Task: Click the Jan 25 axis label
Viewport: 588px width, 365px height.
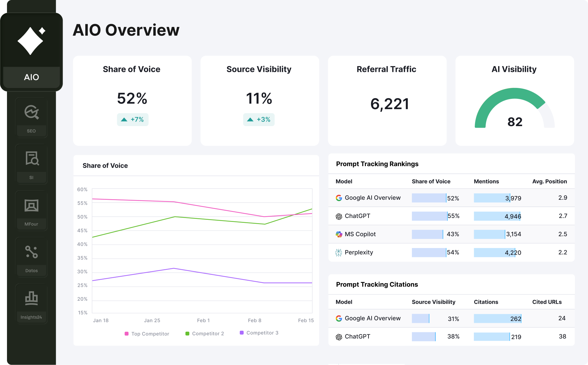Action: coord(152,320)
